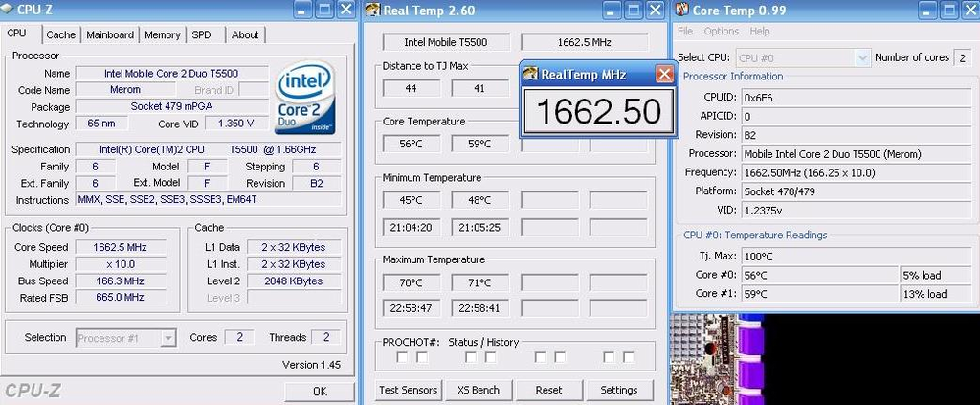
Task: Open the Help menu in Core Temp
Action: (760, 32)
